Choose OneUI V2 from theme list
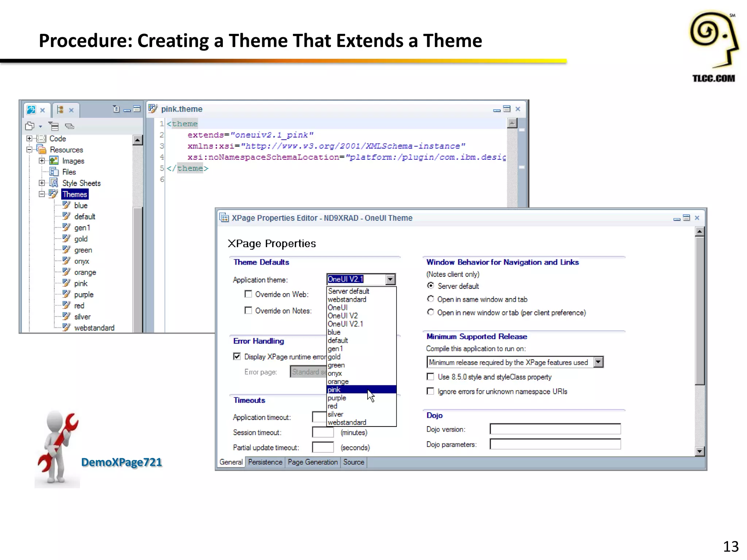The width and height of the screenshot is (747, 560). (361, 316)
